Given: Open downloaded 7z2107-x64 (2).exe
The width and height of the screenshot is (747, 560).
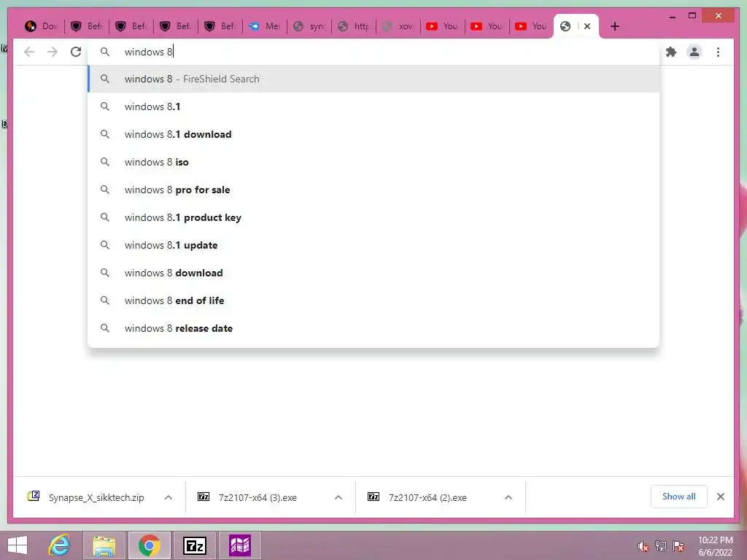Looking at the screenshot, I should (427, 497).
